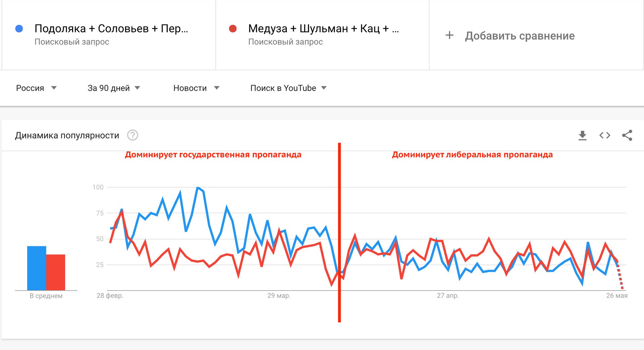Click the 29 мар. date label on the axis
This screenshot has height=350, width=644.
pos(279,296)
